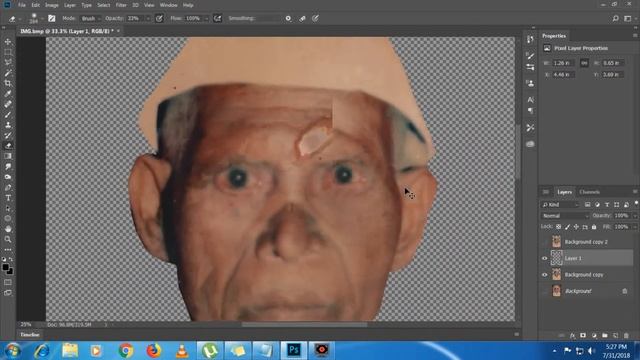Show the Background copy 2 layer
The image size is (640, 360).
[x=544, y=242]
